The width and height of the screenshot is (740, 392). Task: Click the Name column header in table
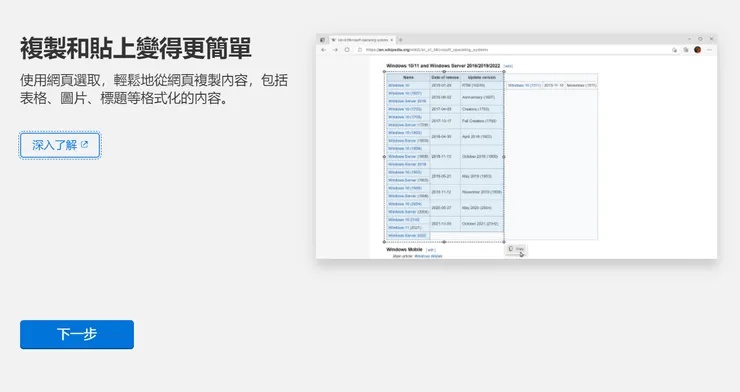(x=408, y=77)
